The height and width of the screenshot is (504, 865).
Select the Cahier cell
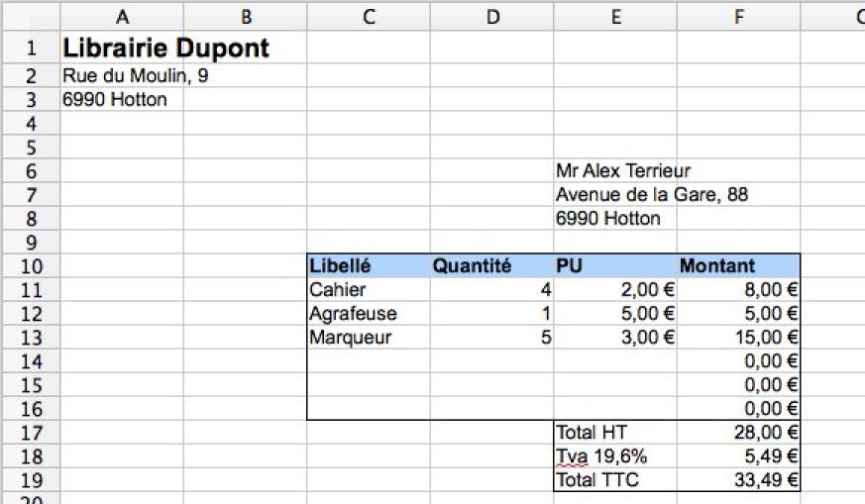pos(369,289)
